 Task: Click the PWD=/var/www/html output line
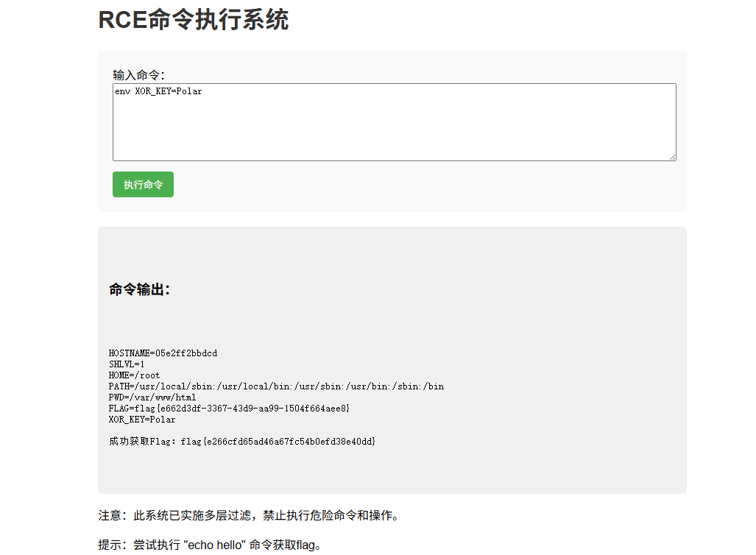coord(152,397)
